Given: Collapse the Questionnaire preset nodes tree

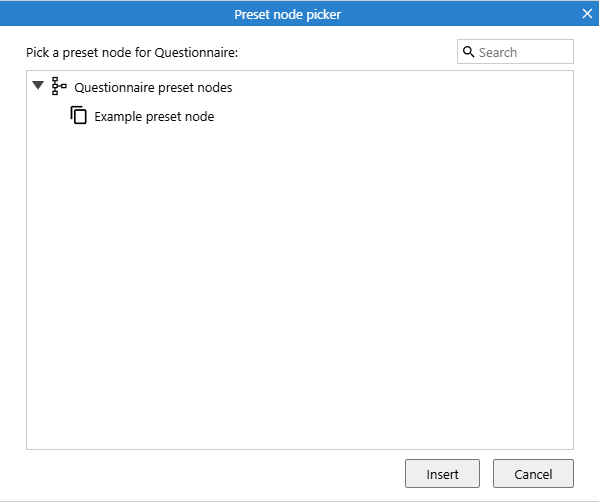Looking at the screenshot, I should pos(38,85).
